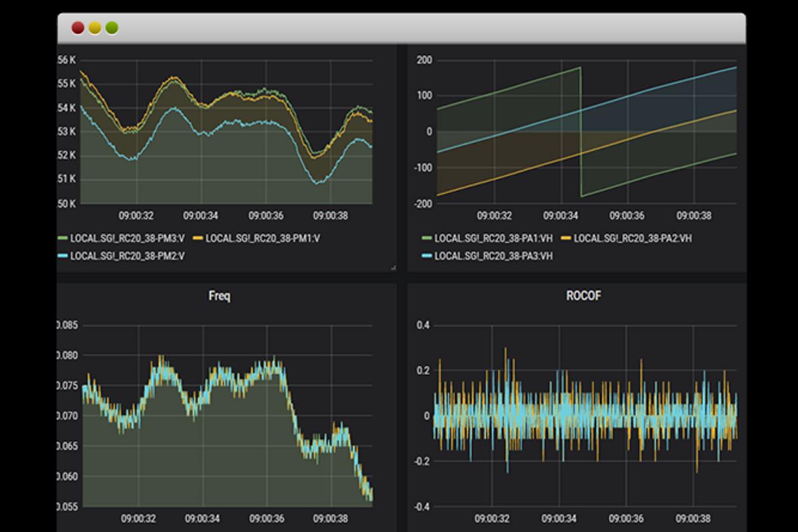Select the LOCAL.SG!_RC20_38-PA3:VH legend label
798x532 pixels.
pos(493,256)
